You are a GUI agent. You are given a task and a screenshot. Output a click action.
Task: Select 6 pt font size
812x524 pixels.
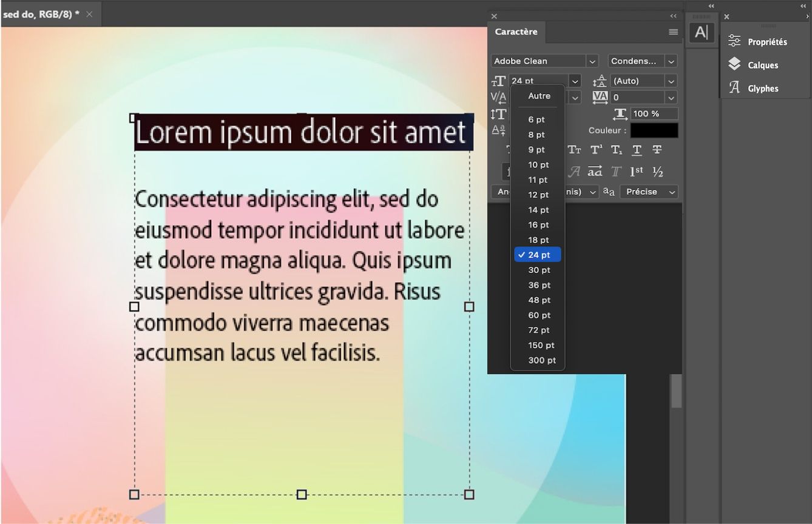point(538,119)
